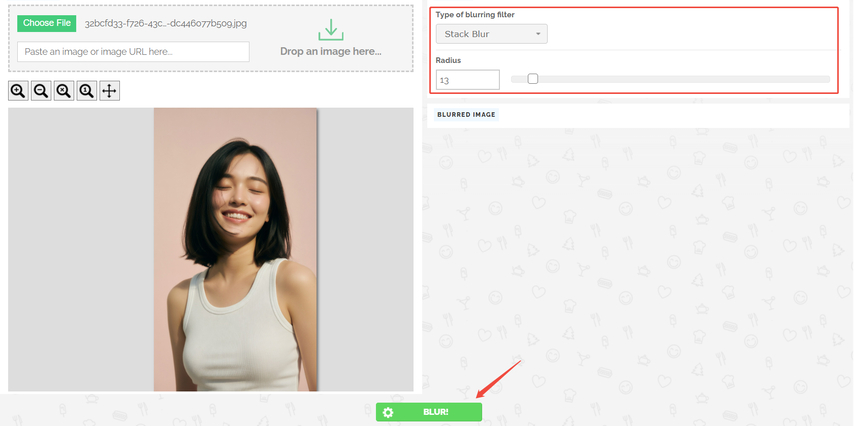
Task: Click the zoom in magnifier icon
Action: [18, 91]
